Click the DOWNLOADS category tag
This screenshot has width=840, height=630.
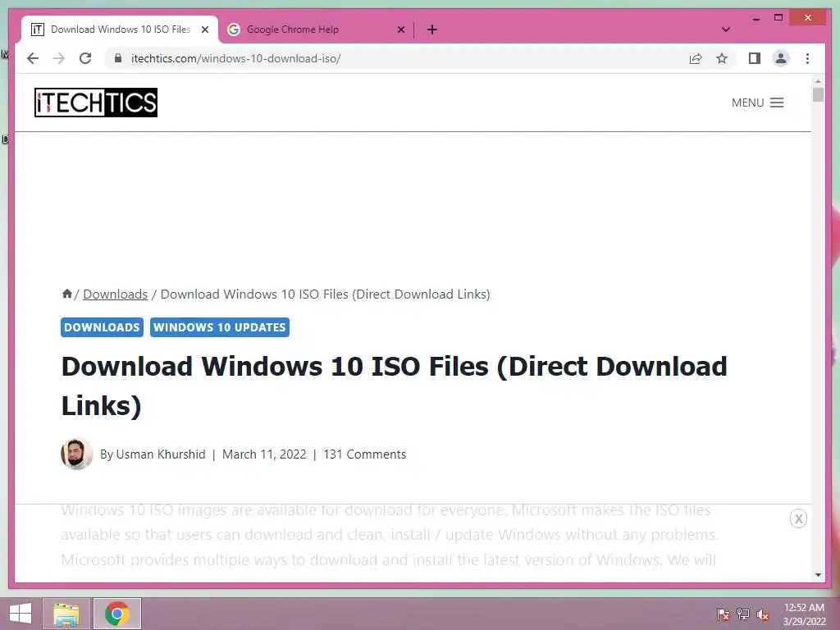tap(102, 327)
